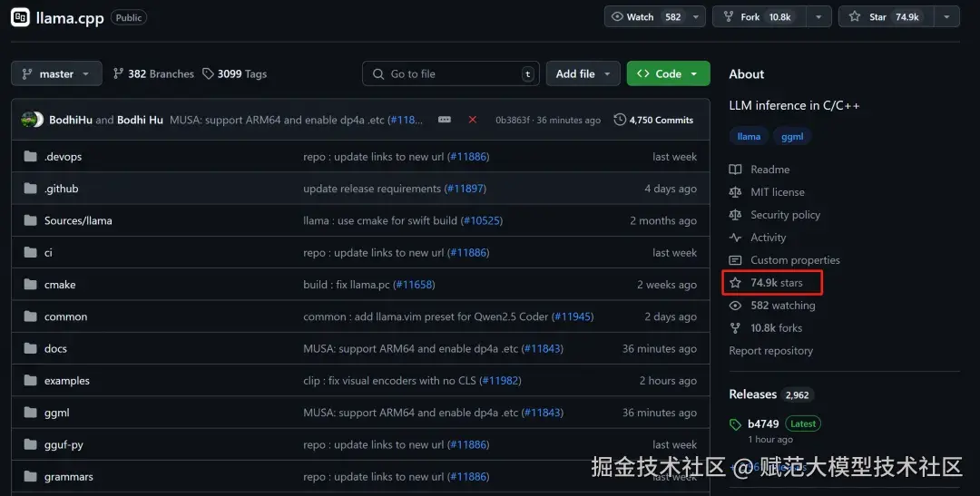Click the folder icon beside .devops

pos(30,156)
